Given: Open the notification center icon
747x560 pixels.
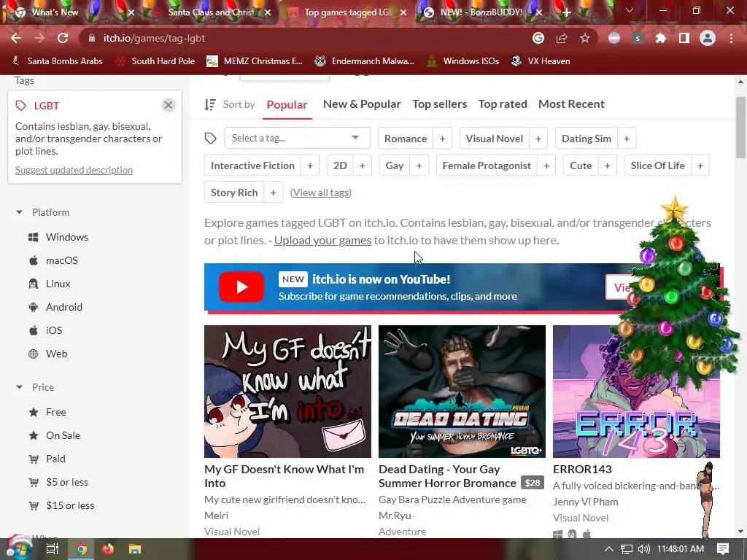Looking at the screenshot, I should pyautogui.click(x=723, y=549).
